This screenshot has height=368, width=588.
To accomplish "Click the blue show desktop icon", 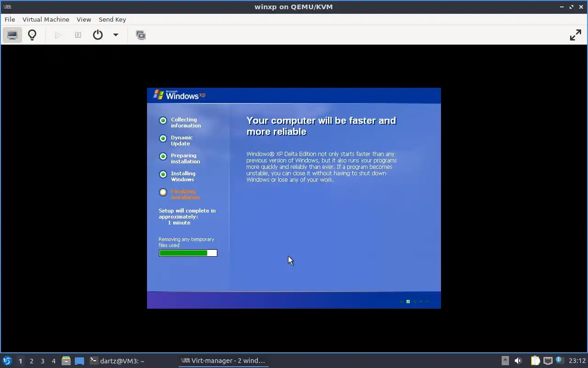I will (x=79, y=361).
